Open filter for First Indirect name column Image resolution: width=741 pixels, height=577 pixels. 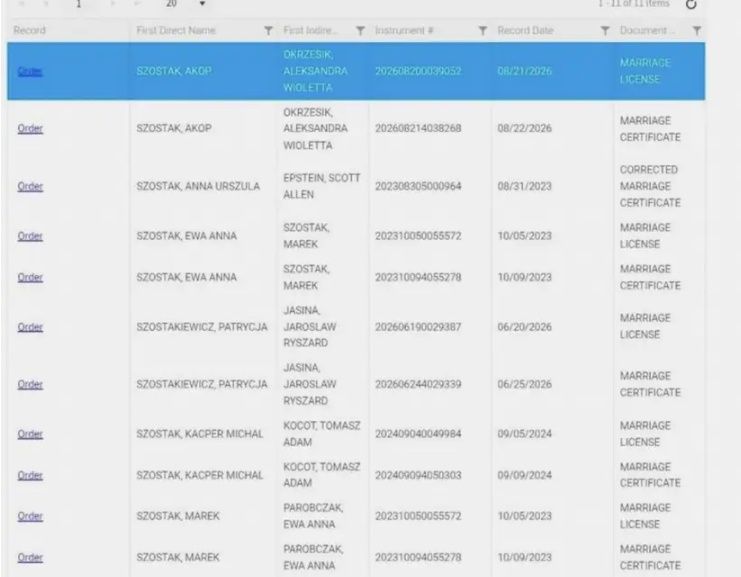360,31
